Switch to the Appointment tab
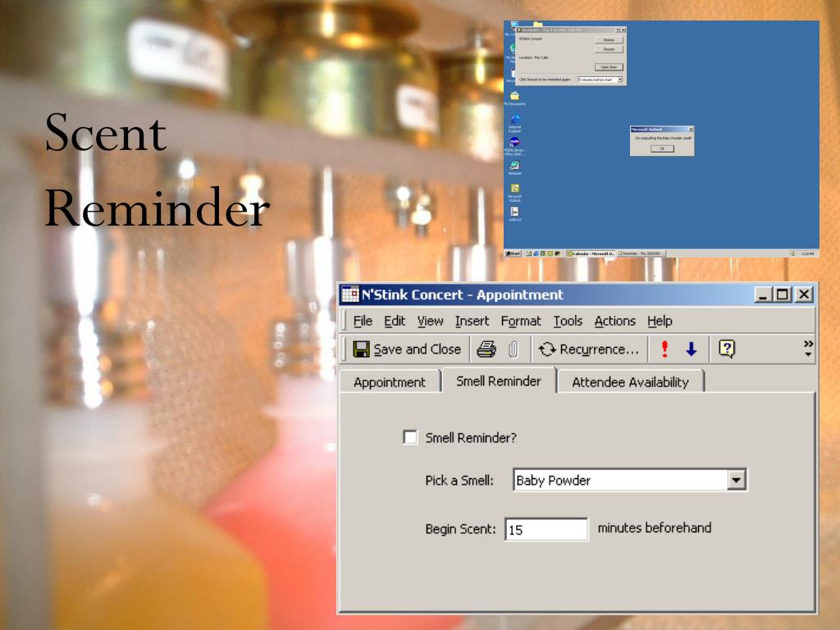Viewport: 840px width, 630px height. click(x=390, y=382)
